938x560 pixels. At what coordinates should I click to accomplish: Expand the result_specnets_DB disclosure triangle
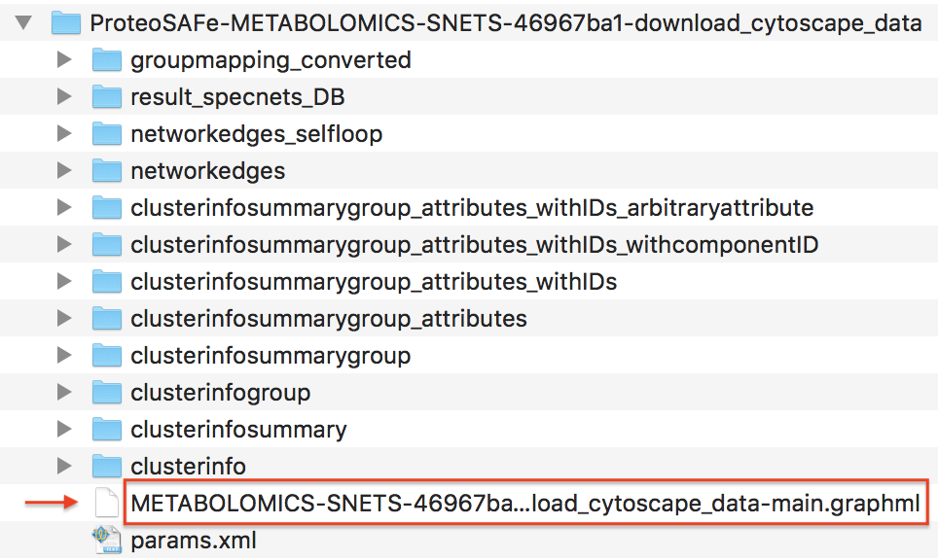point(64,97)
